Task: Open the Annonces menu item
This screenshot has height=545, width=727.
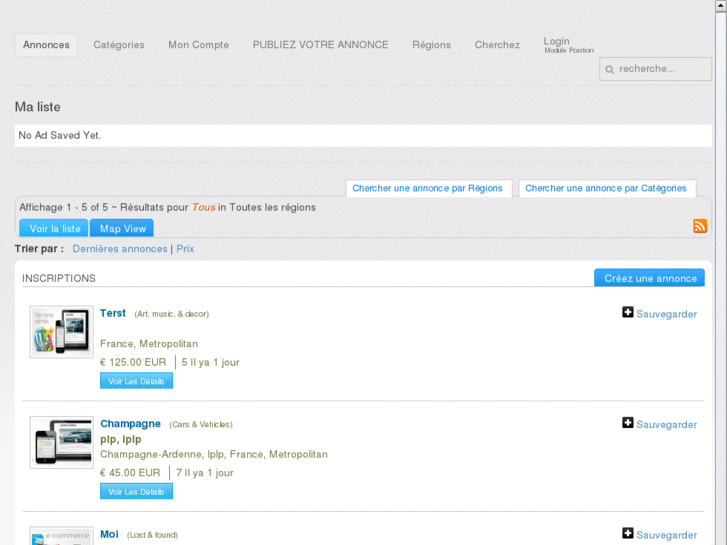Action: [46, 45]
